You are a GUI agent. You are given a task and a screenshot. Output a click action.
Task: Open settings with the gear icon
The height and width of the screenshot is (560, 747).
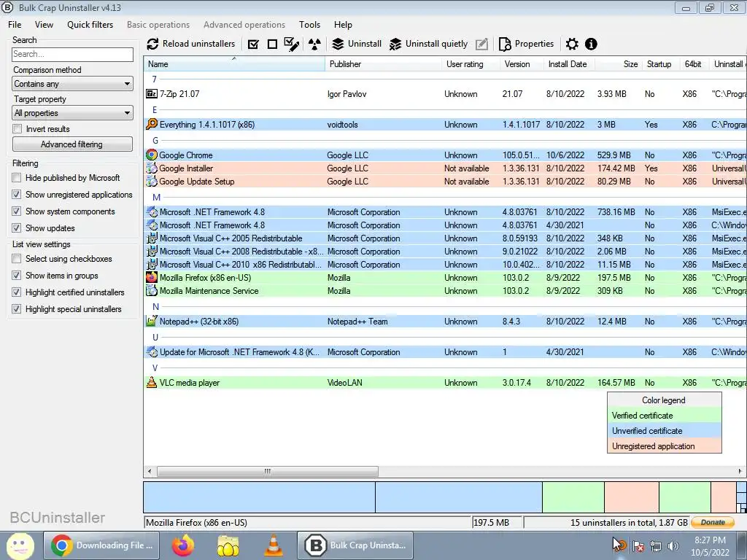click(572, 44)
